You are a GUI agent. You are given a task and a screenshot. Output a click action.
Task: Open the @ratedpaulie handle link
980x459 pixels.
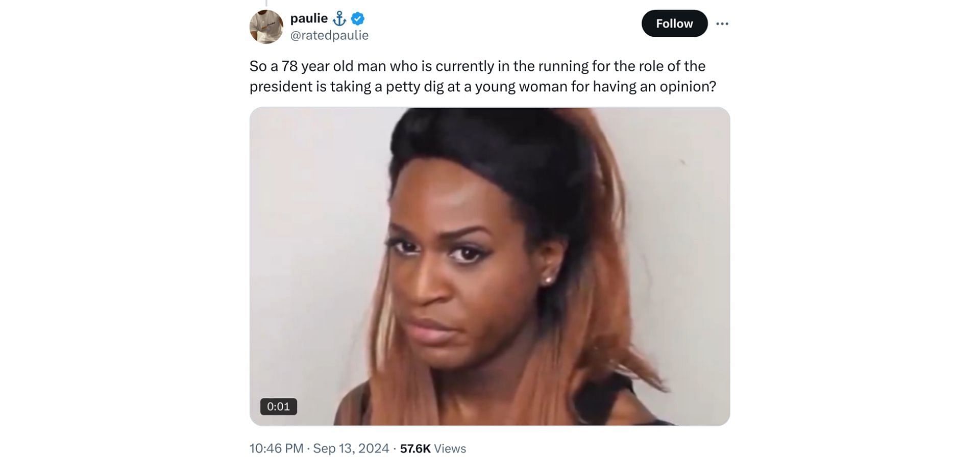[329, 35]
